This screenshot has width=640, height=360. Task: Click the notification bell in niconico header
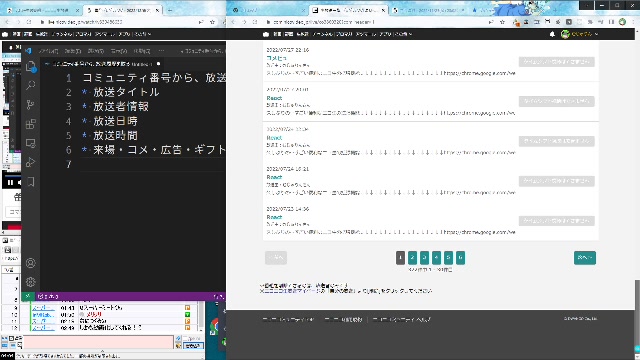[552, 34]
